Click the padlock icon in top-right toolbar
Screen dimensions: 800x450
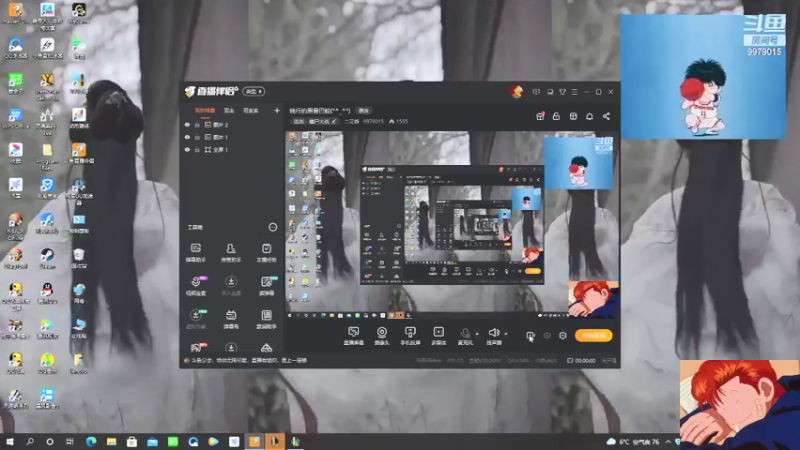(x=556, y=116)
